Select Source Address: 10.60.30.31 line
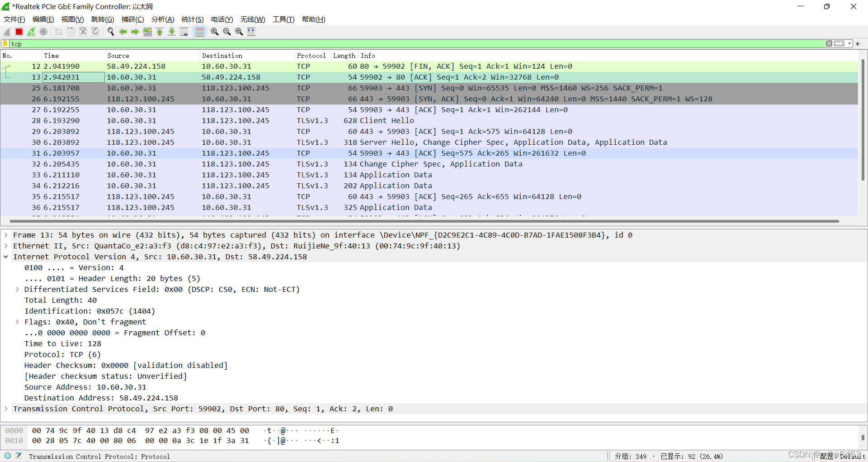Screen dimensions: 868x462 tap(85, 387)
